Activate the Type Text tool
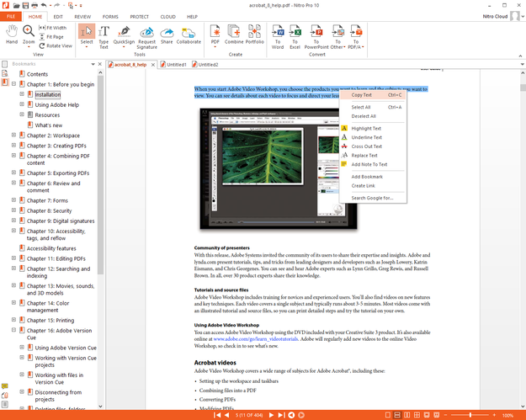The image size is (526, 420). point(104,37)
